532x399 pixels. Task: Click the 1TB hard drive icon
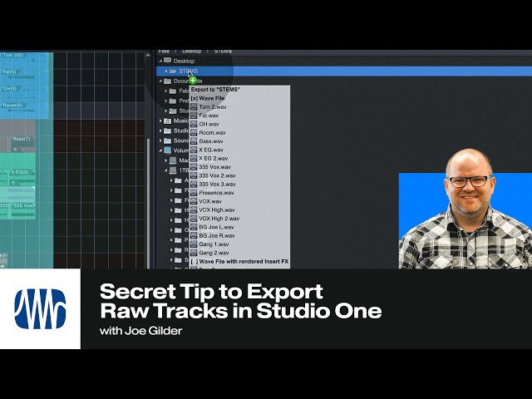coord(173,170)
